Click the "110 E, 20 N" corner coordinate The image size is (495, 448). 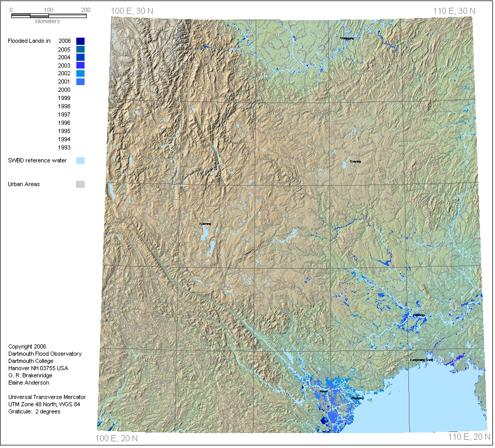coord(469,437)
